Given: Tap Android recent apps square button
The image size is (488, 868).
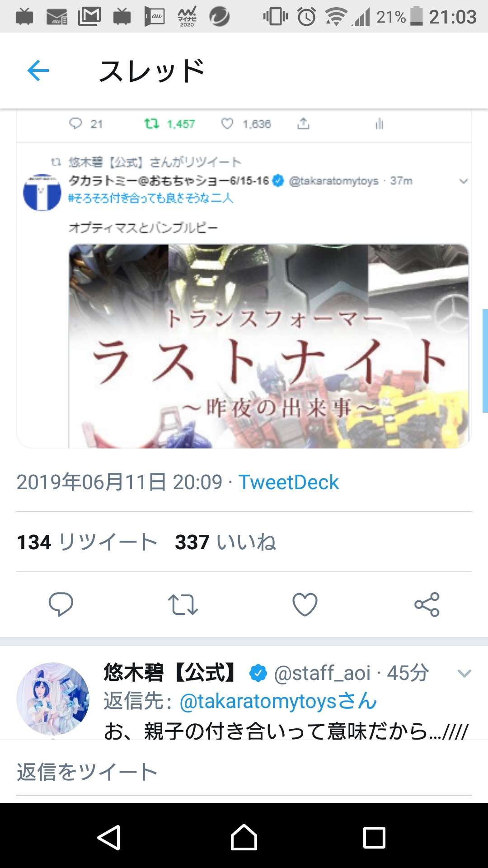Looking at the screenshot, I should (x=374, y=838).
